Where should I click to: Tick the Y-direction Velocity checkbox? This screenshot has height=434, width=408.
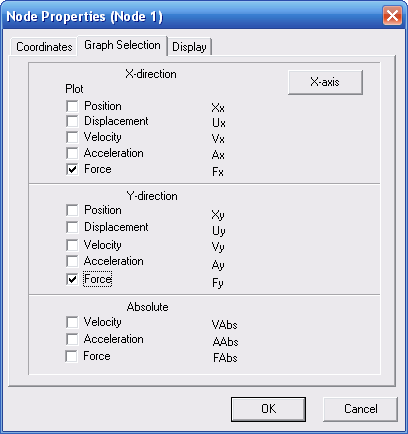72,245
